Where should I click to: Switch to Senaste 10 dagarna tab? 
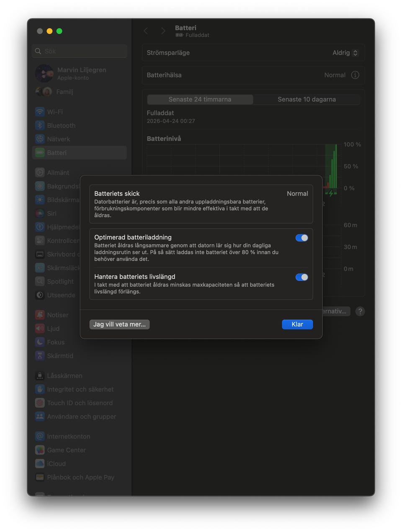pos(307,99)
